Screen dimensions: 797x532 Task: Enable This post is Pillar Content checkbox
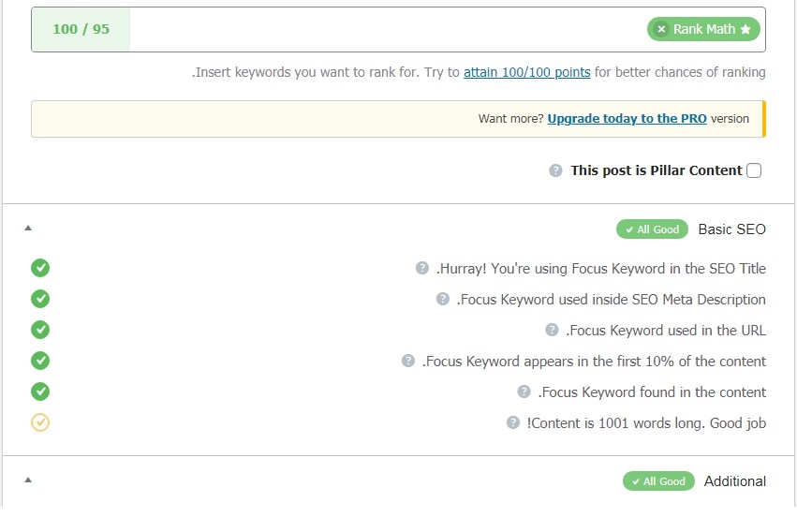(x=754, y=170)
